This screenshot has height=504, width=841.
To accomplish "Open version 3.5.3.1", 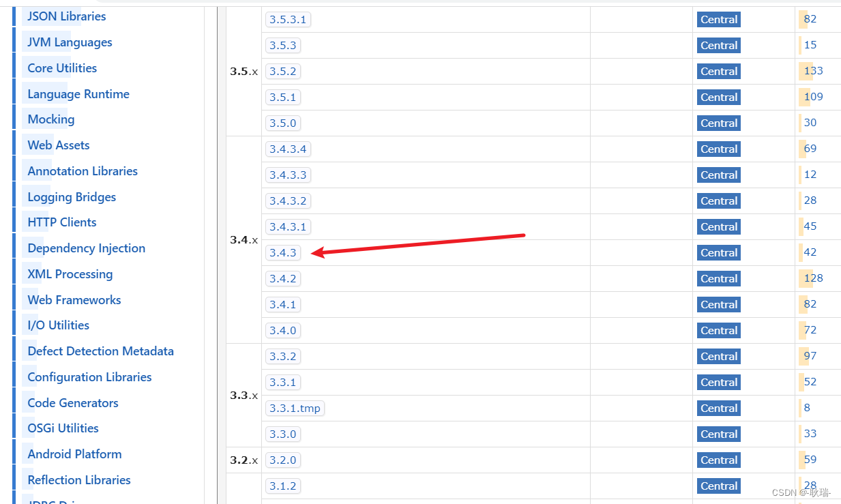I will click(x=288, y=20).
